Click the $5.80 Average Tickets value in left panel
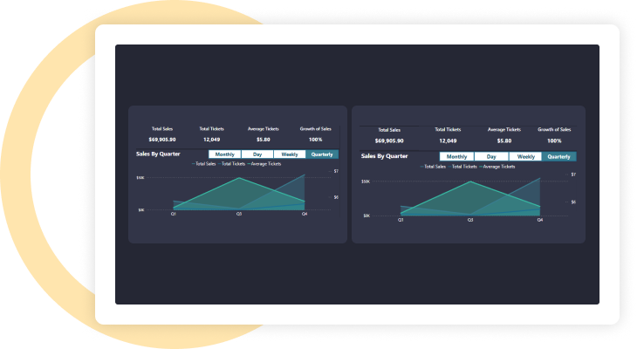 pyautogui.click(x=263, y=139)
